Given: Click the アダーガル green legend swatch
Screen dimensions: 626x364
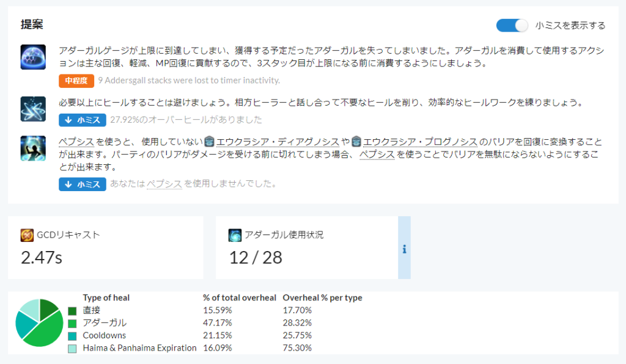Looking at the screenshot, I should [x=72, y=323].
